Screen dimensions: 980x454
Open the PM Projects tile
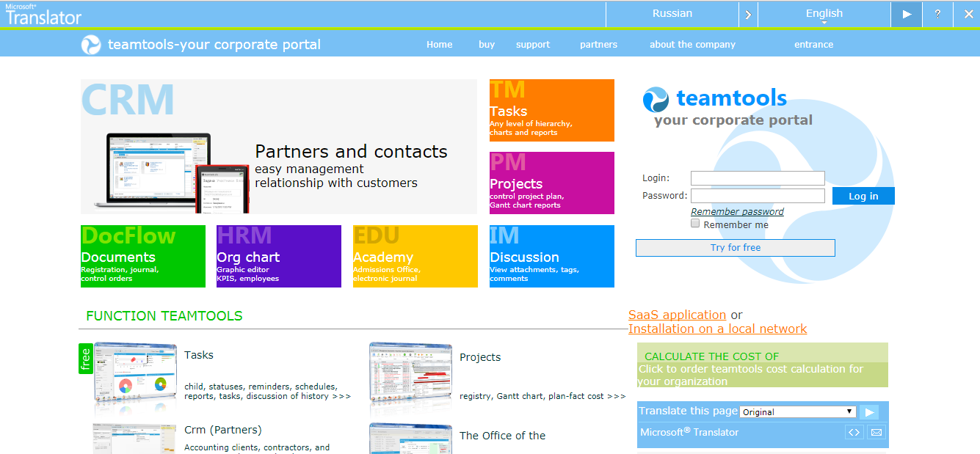click(551, 183)
